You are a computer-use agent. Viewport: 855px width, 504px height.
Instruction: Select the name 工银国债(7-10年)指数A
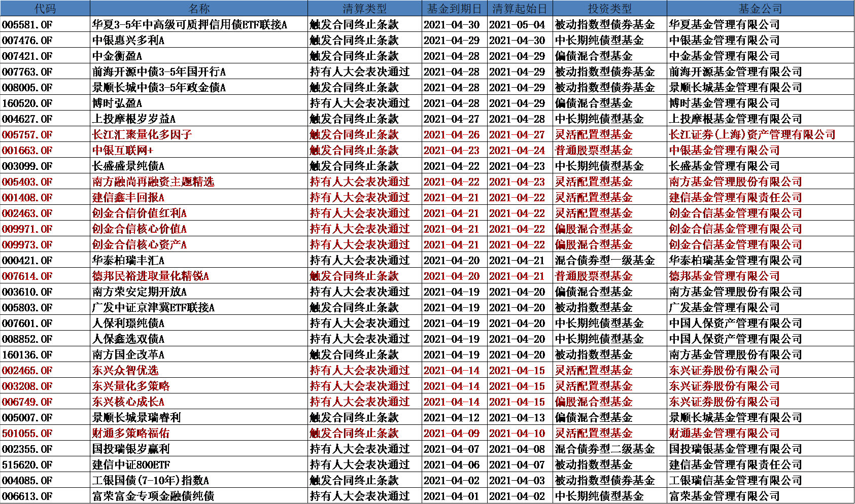151,481
